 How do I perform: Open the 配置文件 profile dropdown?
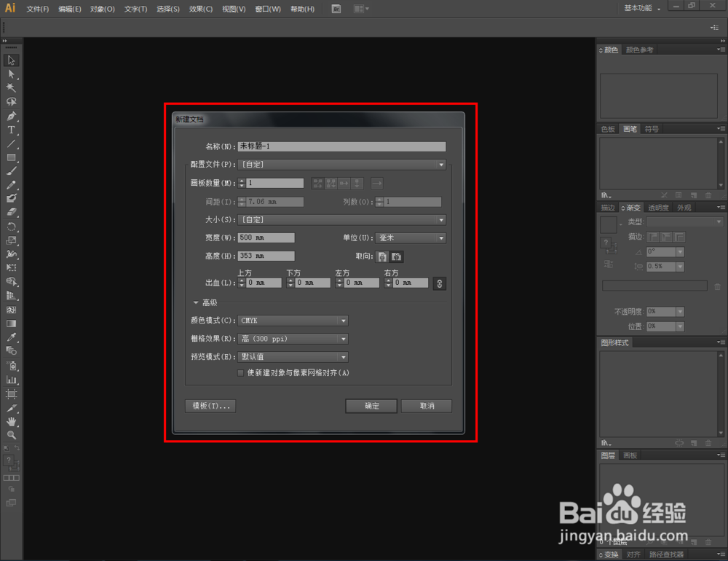click(x=341, y=165)
